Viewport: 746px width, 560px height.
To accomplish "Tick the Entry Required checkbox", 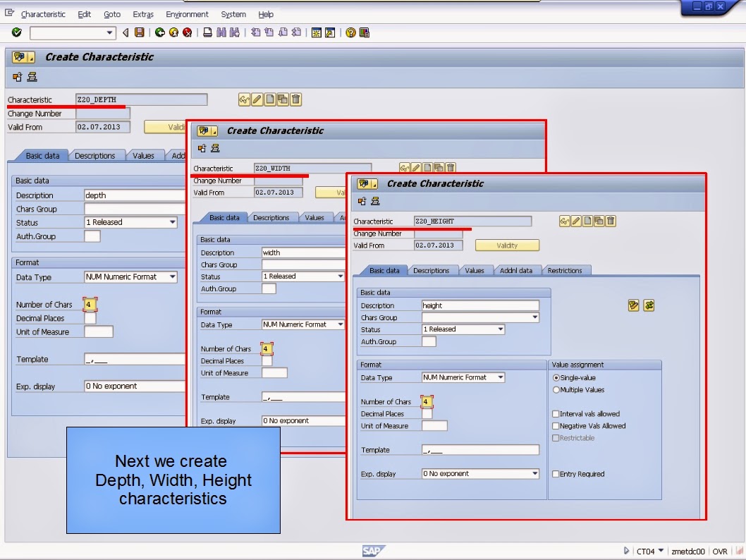I will click(x=555, y=474).
